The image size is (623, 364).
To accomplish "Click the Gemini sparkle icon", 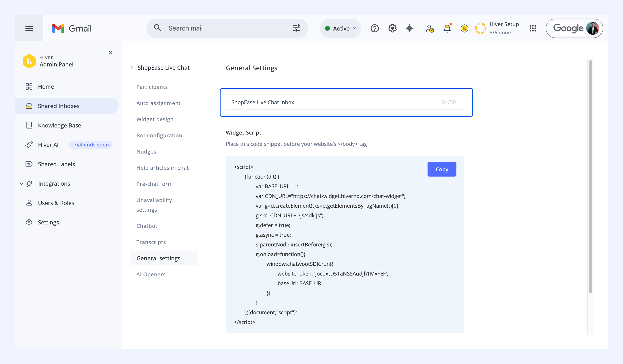I will pyautogui.click(x=409, y=28).
